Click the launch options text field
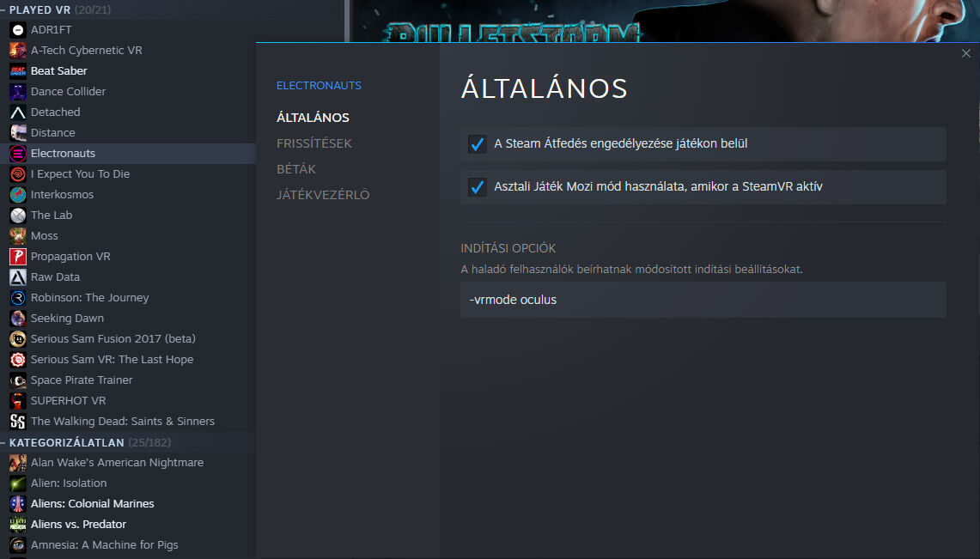980x559 pixels. 703,300
